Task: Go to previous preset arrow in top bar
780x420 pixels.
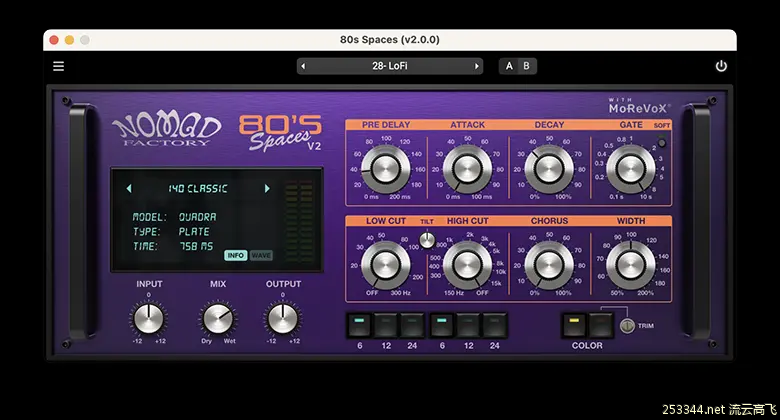Action: tap(303, 66)
